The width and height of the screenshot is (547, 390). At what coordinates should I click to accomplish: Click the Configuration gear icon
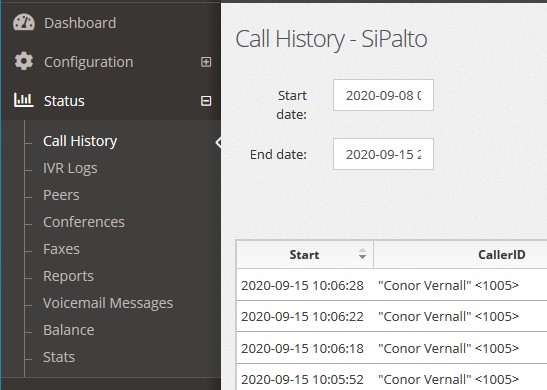24,61
